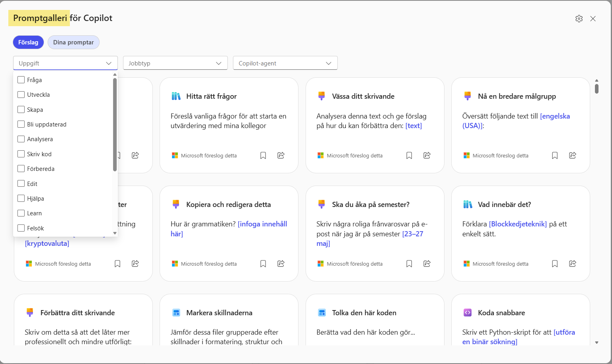
Task: Share the 'Vad innebär det?' prompt
Action: [x=572, y=264]
